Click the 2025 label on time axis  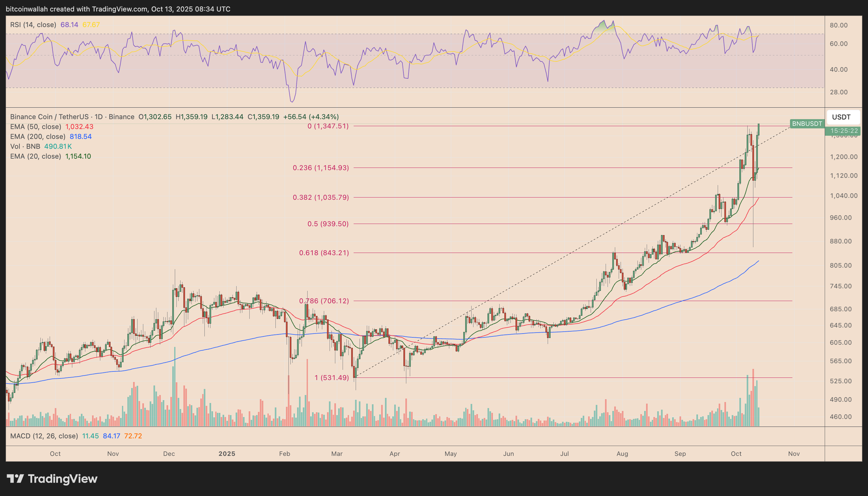[227, 454]
